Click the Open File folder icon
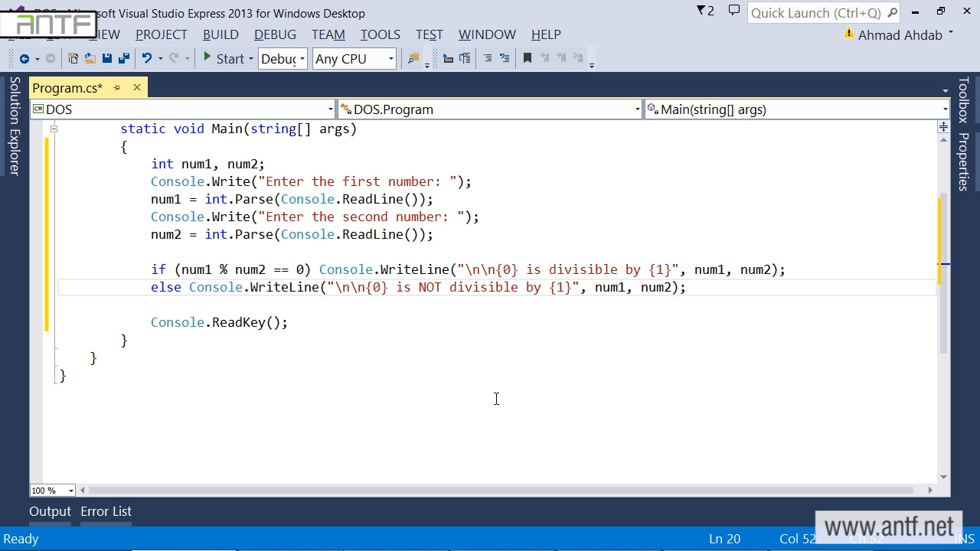This screenshot has height=551, width=980. [x=90, y=59]
